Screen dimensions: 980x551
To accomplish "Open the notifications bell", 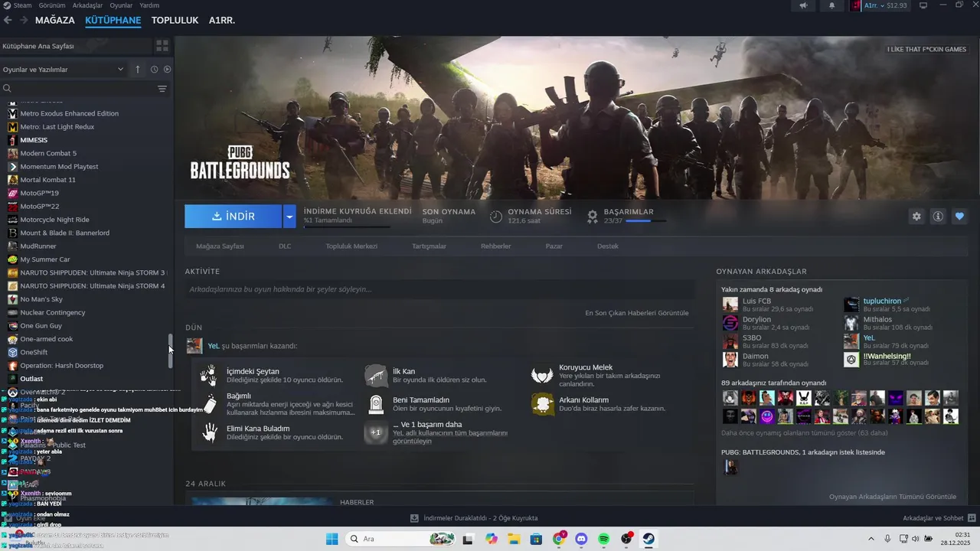I will (x=832, y=5).
